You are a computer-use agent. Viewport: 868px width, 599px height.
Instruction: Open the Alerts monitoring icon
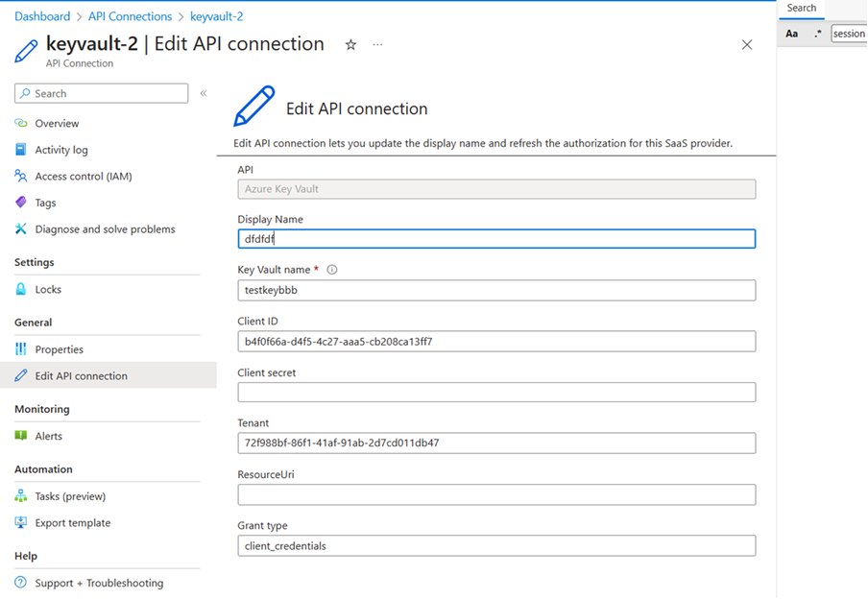pyautogui.click(x=21, y=436)
